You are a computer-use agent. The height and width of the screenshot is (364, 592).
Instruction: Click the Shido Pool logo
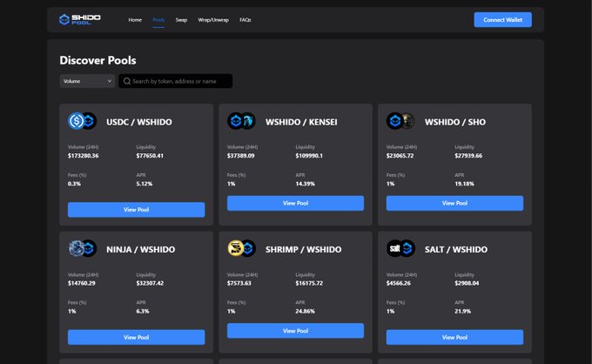(80, 19)
